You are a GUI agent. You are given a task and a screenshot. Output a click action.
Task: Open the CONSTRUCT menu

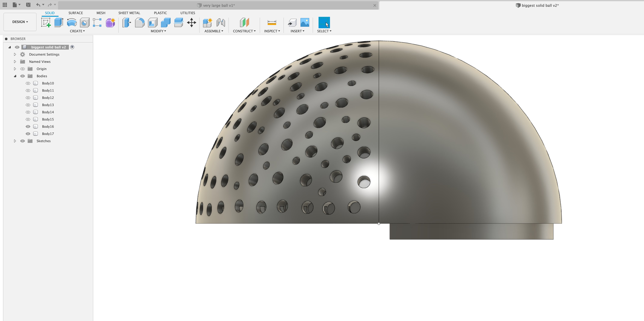click(244, 31)
